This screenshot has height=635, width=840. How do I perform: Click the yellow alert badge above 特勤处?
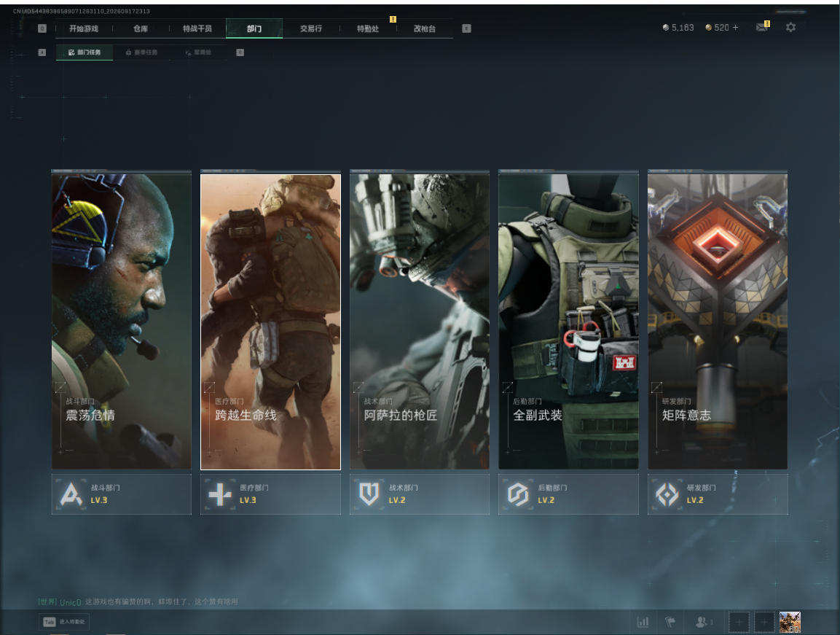(x=393, y=19)
